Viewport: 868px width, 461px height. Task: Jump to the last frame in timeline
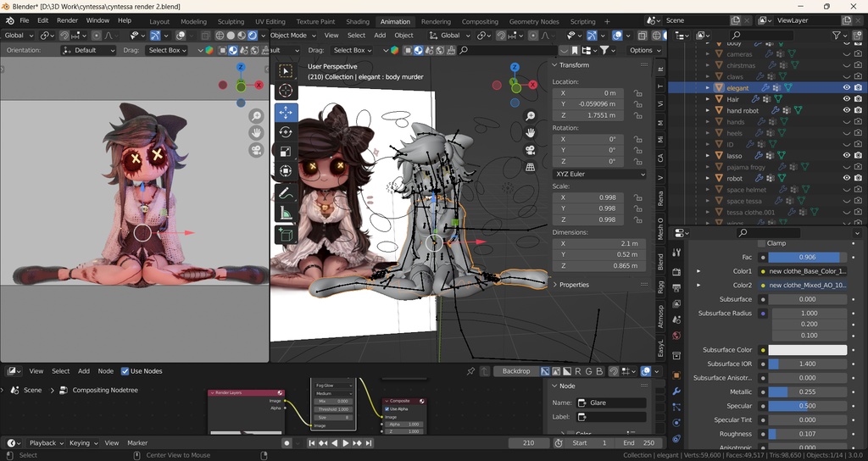tap(369, 442)
